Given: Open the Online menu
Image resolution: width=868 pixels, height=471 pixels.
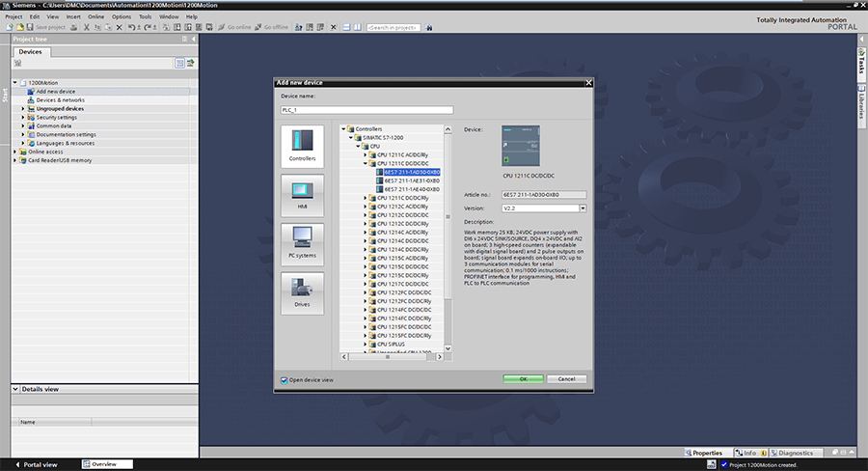Looking at the screenshot, I should pyautogui.click(x=95, y=16).
